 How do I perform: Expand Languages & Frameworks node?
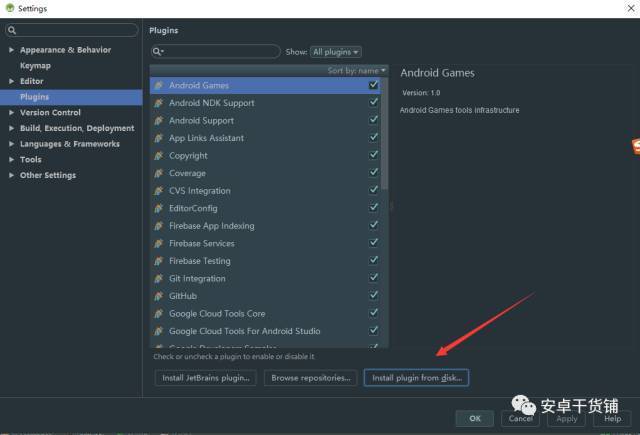point(11,144)
